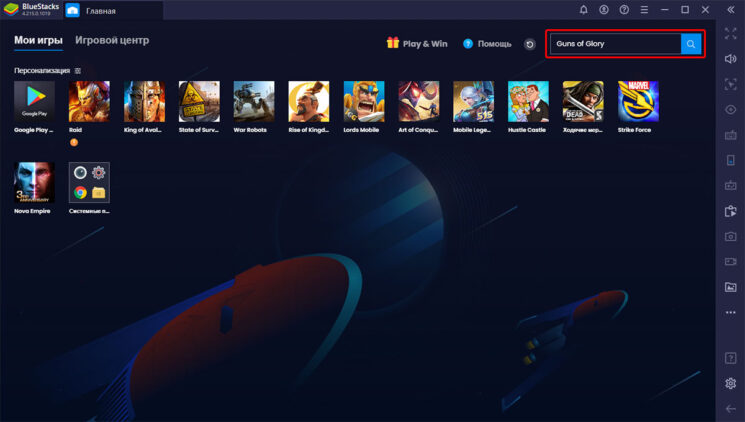
Task: Open the Strike Force game icon
Action: [638, 101]
